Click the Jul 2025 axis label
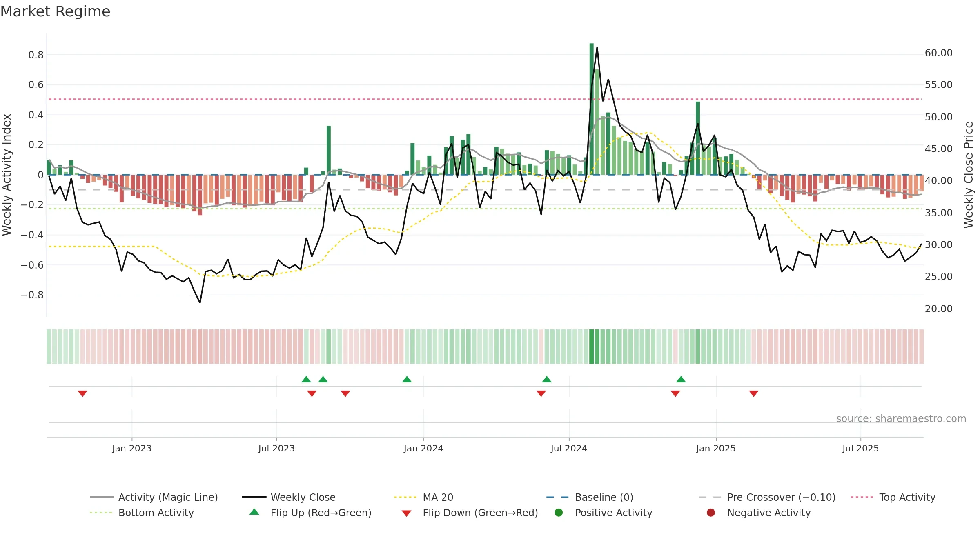Screen dimensions: 980x551 860,448
